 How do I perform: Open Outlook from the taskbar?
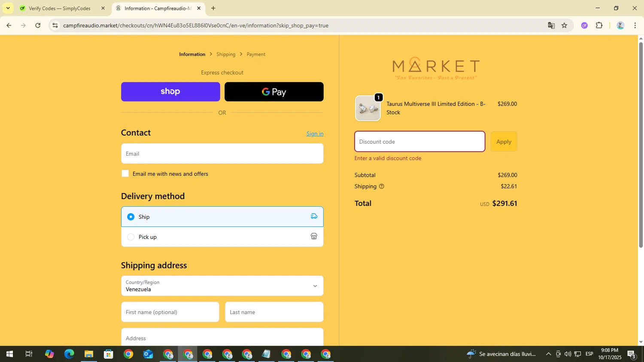(x=148, y=354)
